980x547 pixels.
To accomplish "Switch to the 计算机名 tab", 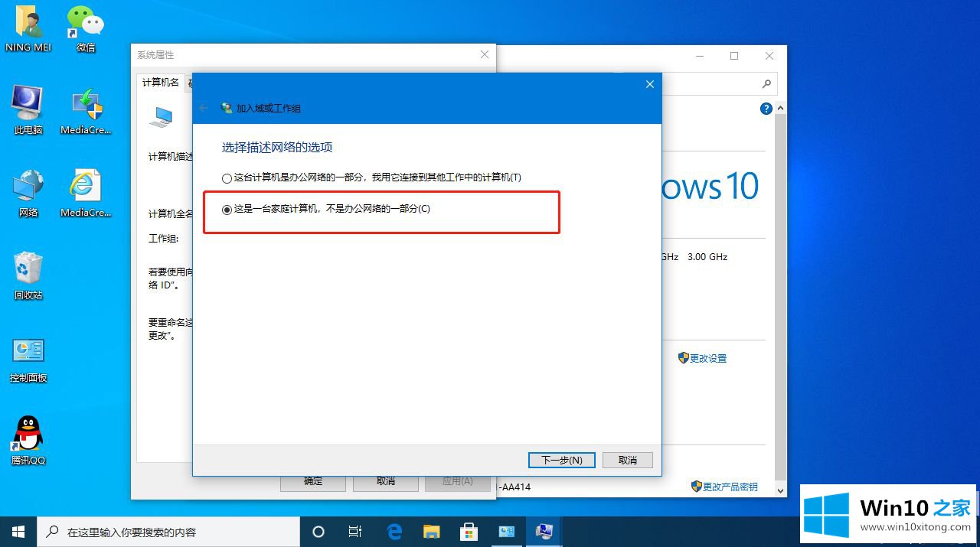I will pos(161,83).
